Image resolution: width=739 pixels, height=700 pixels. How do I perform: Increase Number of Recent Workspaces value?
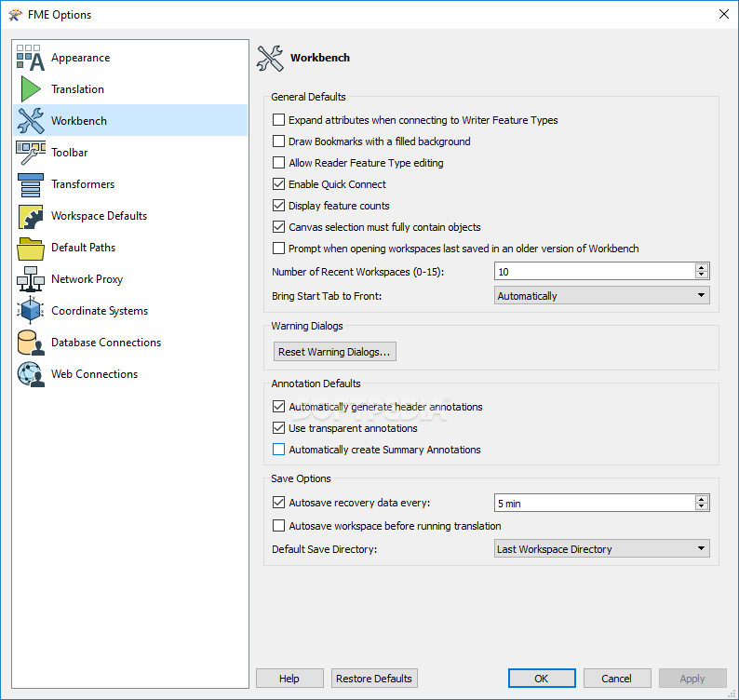701,267
